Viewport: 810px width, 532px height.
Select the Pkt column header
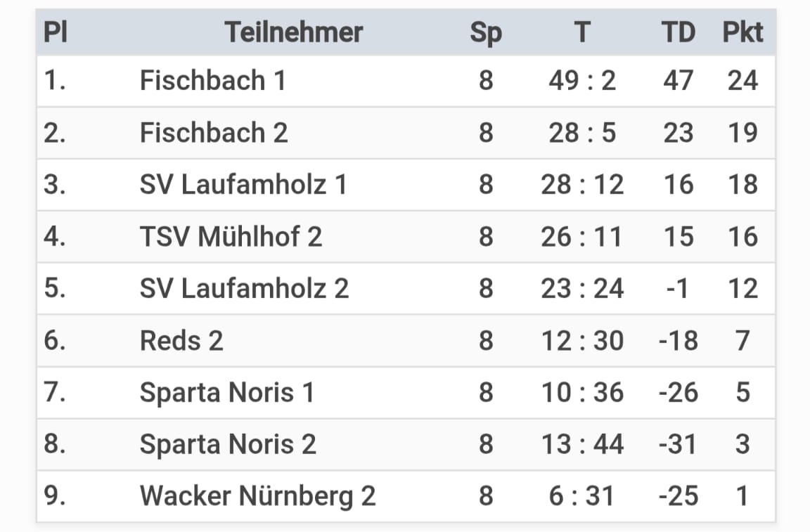742,32
